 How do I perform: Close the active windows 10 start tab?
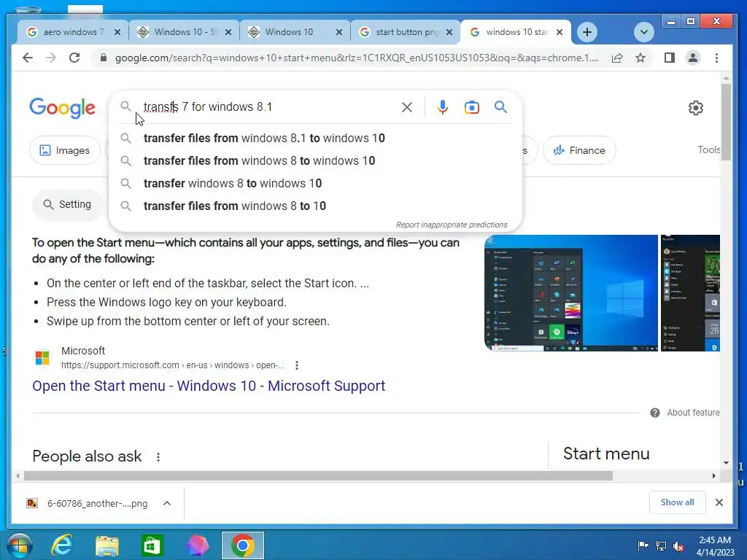click(x=560, y=32)
